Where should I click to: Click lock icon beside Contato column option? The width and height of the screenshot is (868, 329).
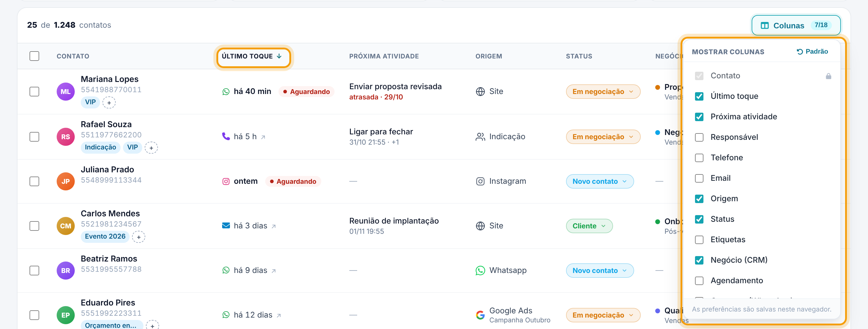tap(828, 76)
